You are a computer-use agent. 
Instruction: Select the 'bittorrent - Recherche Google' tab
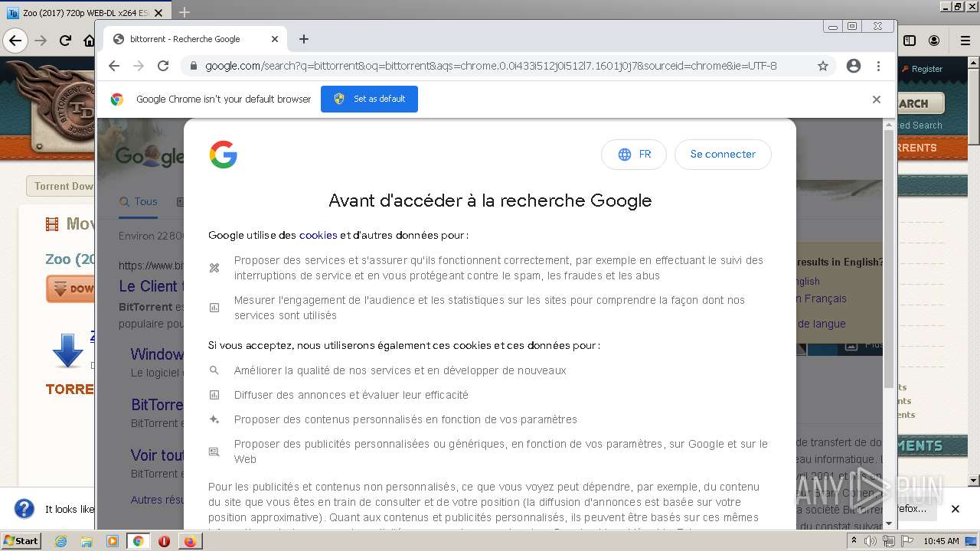point(195,39)
